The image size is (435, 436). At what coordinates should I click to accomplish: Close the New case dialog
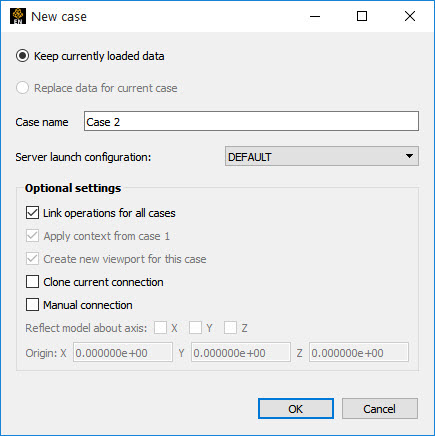click(410, 16)
